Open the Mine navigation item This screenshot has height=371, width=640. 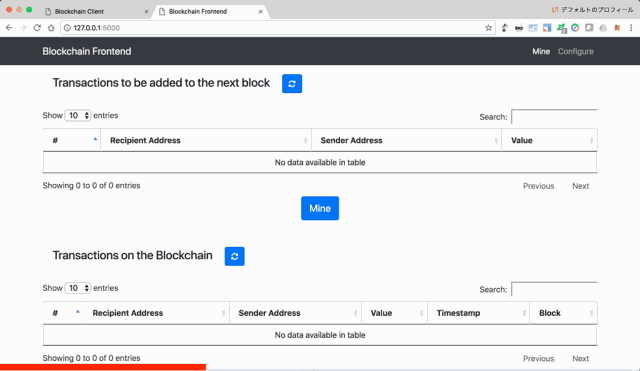(541, 51)
